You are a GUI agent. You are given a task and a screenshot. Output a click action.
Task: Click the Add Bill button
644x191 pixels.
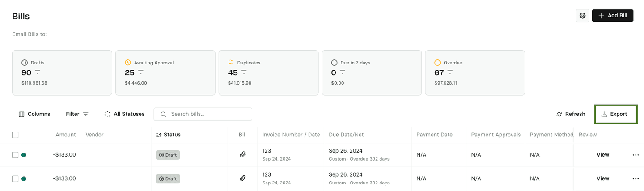[x=612, y=16]
